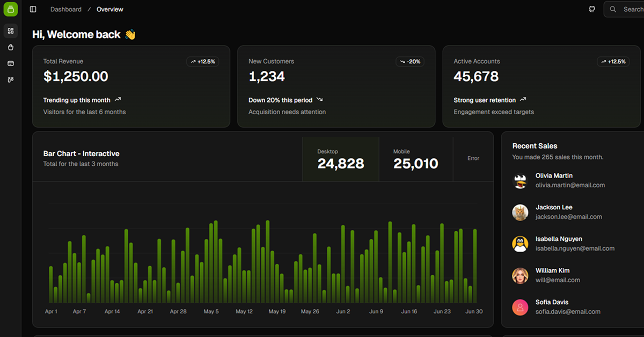Open the GitHub icon in the header
644x337 pixels.
[592, 9]
